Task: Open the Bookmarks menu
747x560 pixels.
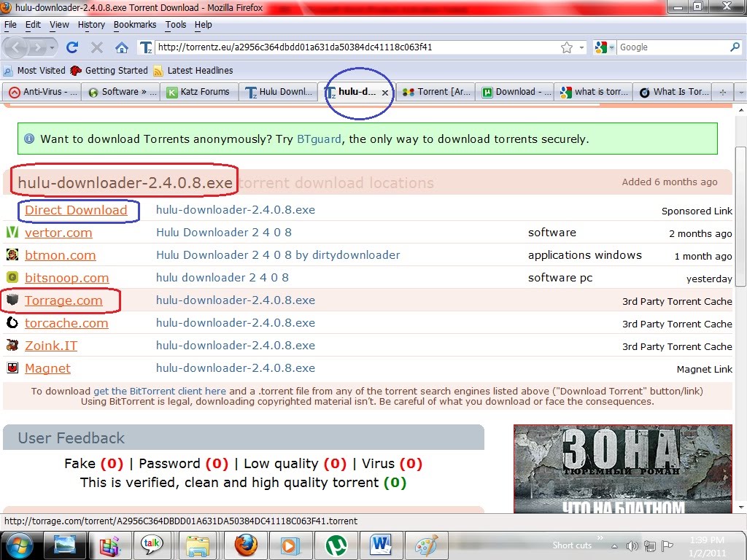Action: [135, 24]
